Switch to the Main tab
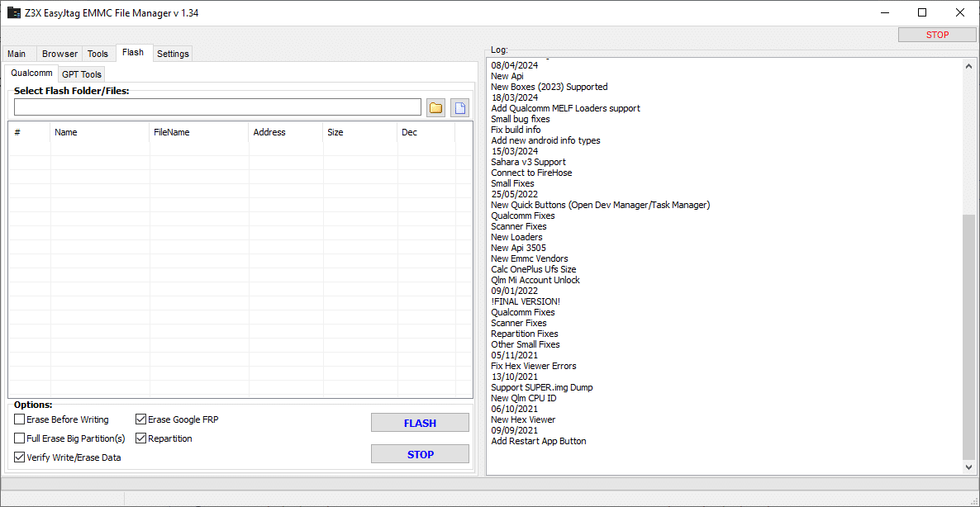 point(17,54)
